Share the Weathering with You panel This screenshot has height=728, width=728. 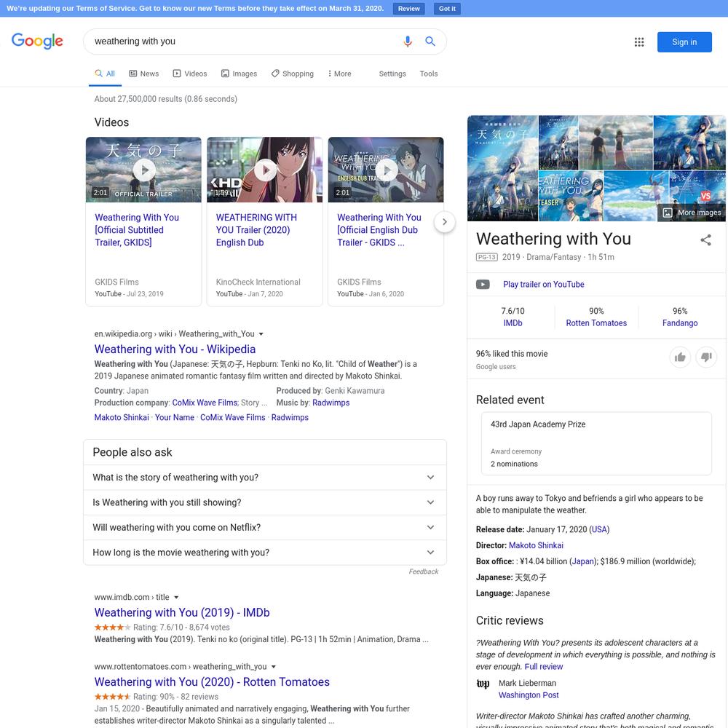tap(705, 240)
